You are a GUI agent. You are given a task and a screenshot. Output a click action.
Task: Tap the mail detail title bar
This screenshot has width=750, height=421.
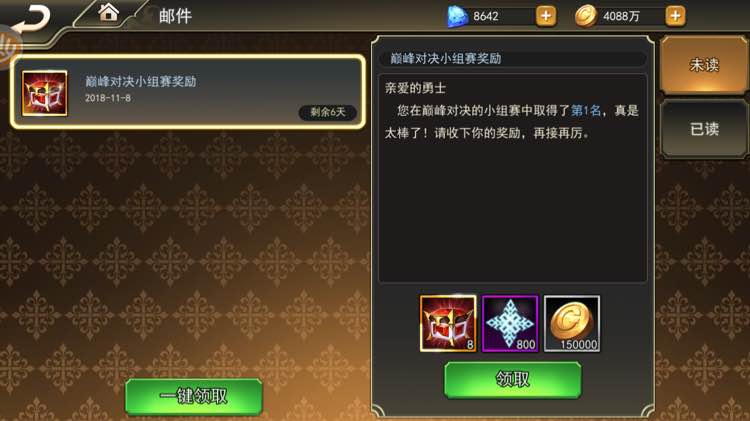coord(513,58)
